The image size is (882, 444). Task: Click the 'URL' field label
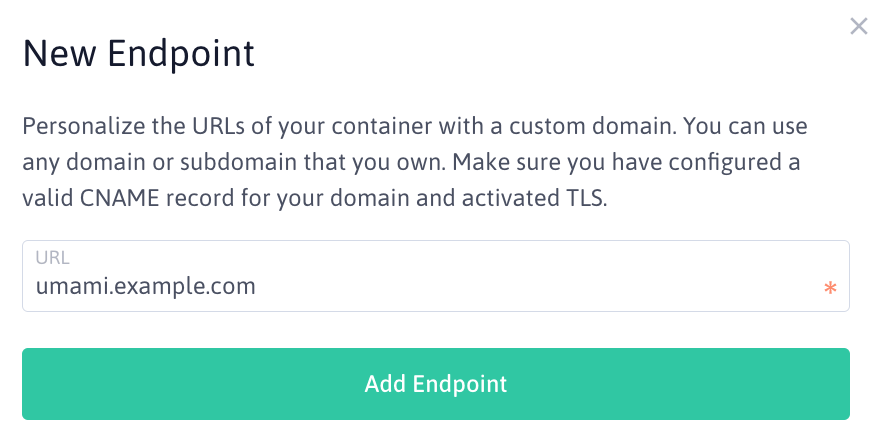coord(52,258)
